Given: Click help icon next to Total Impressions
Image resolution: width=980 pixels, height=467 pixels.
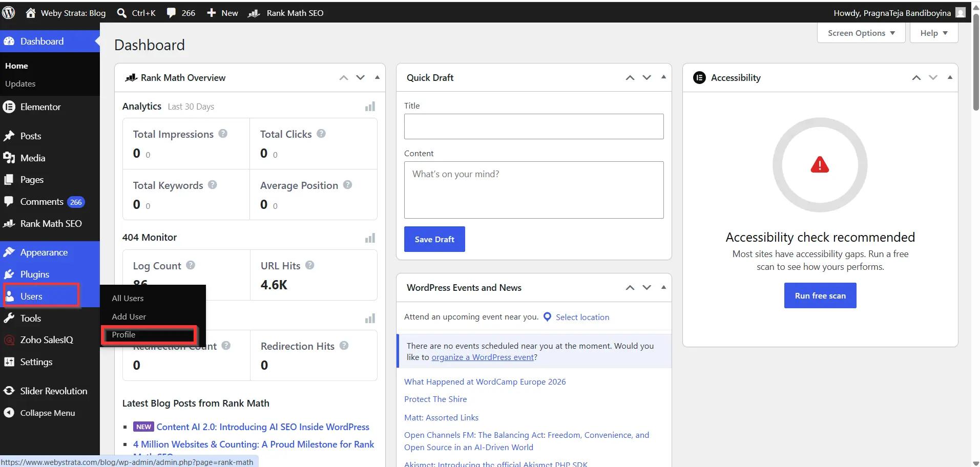Looking at the screenshot, I should coord(223,133).
